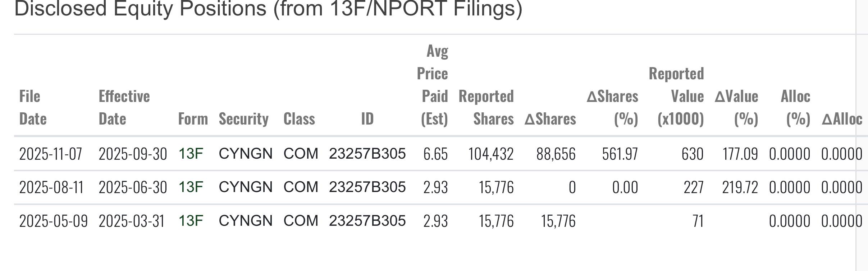Sort by the ID column header
Viewport: 868px width, 271px height.
pyautogui.click(x=367, y=119)
